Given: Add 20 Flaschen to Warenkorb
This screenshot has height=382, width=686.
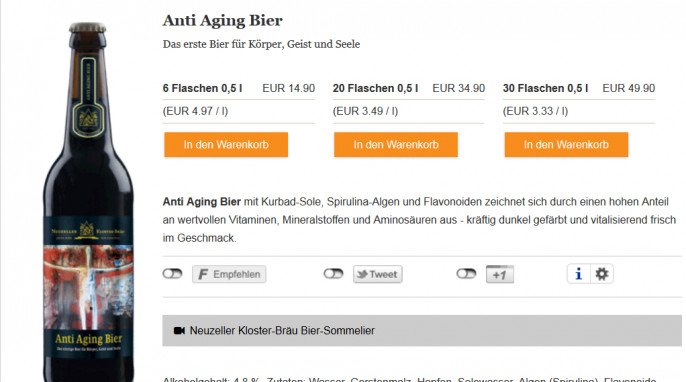Looking at the screenshot, I should (x=396, y=144).
